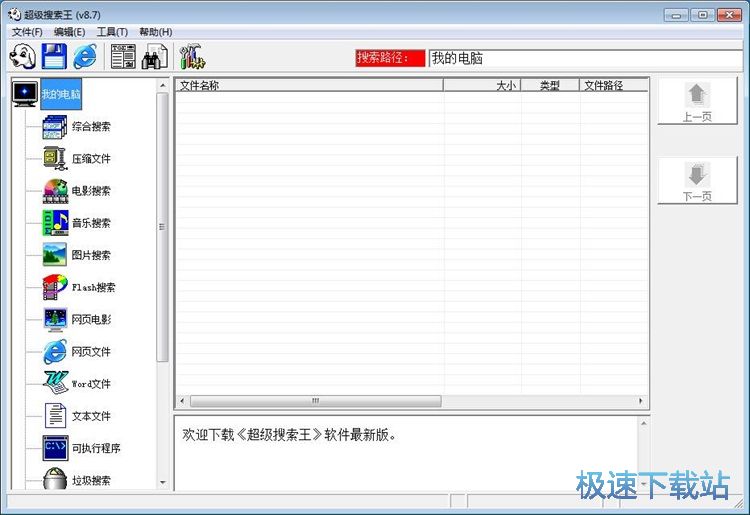Sort by 类型 column header
750x515 pixels.
pos(550,85)
